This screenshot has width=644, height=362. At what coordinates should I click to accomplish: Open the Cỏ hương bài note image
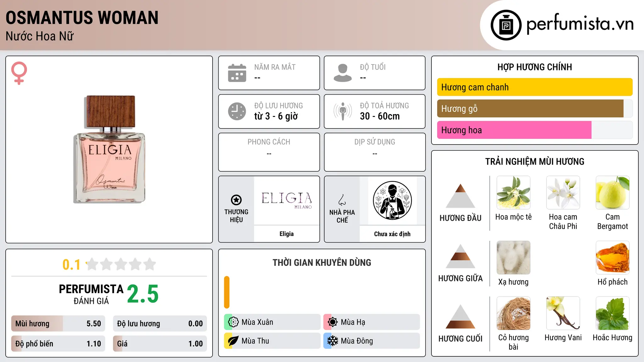click(514, 313)
